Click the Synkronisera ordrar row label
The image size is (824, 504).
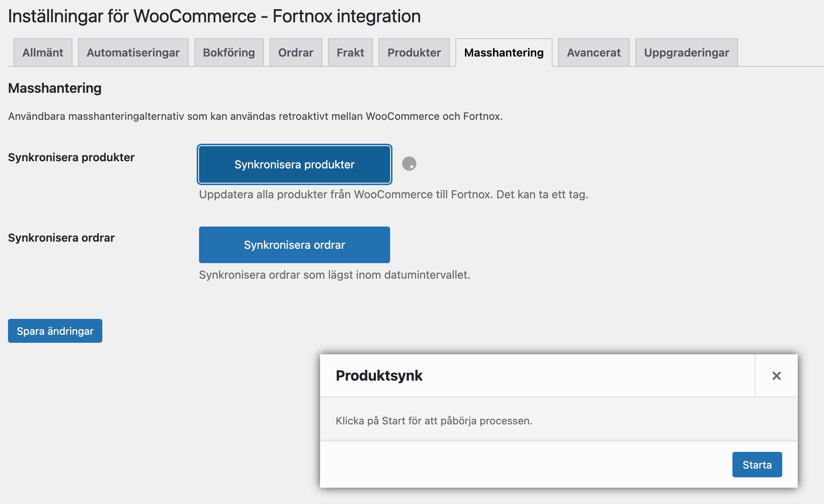(x=61, y=238)
